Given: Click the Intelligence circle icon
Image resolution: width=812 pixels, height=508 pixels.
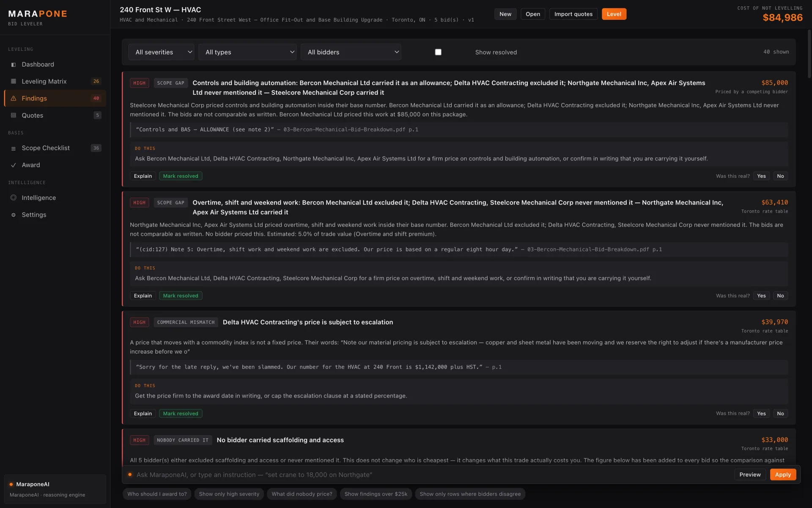Looking at the screenshot, I should 14,198.
